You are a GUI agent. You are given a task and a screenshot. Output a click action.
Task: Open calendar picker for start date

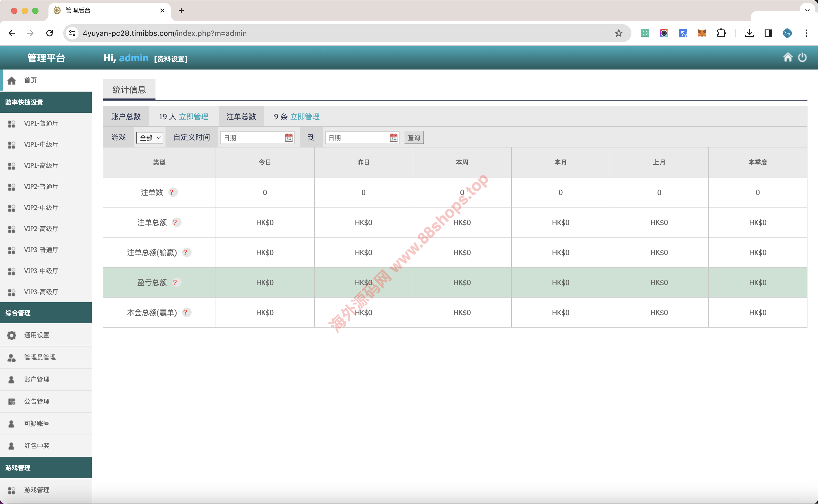coord(289,138)
